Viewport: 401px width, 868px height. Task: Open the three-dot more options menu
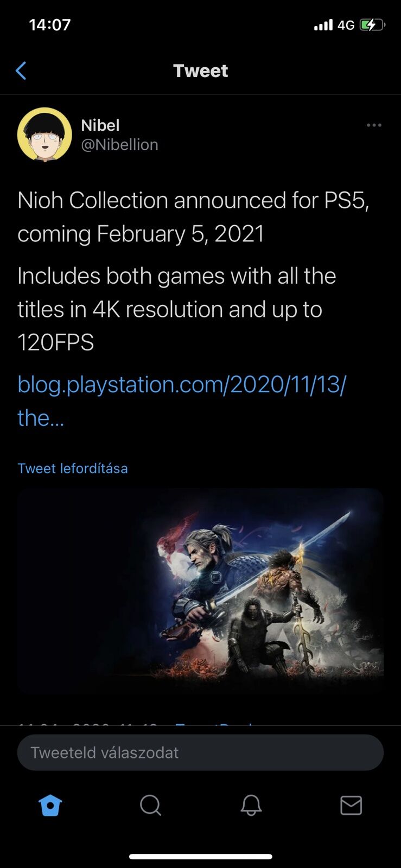(374, 125)
